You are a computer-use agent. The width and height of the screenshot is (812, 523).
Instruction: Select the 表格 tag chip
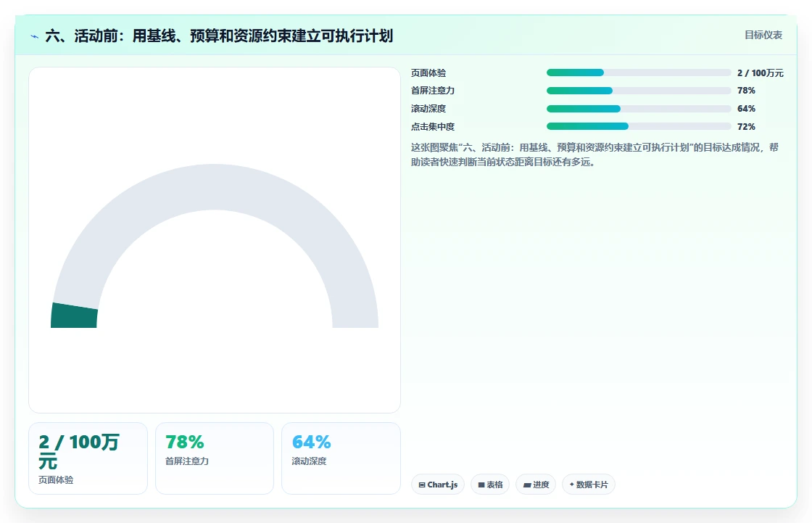(x=490, y=485)
